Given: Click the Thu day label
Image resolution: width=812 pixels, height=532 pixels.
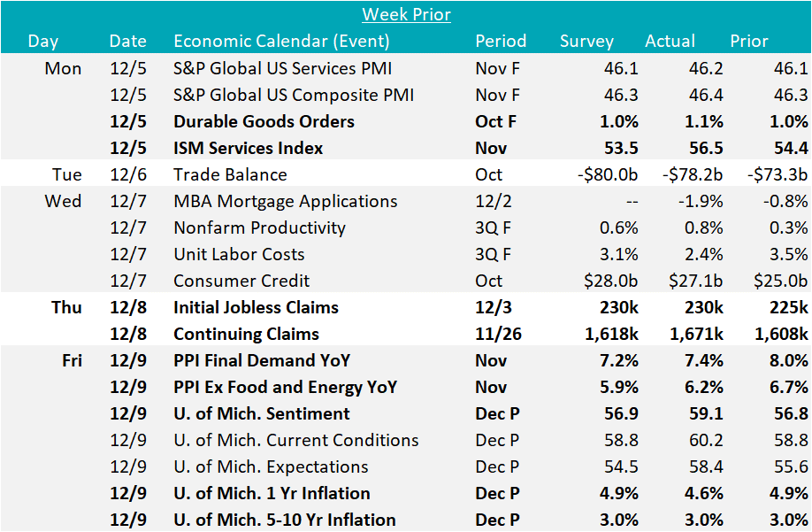Looking at the screenshot, I should 66,307.
